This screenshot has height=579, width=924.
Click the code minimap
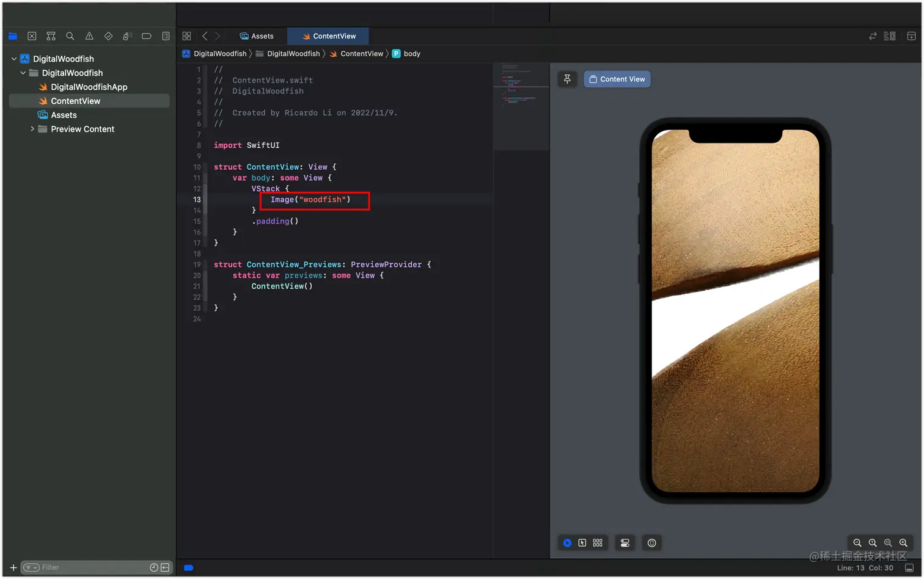[521, 107]
